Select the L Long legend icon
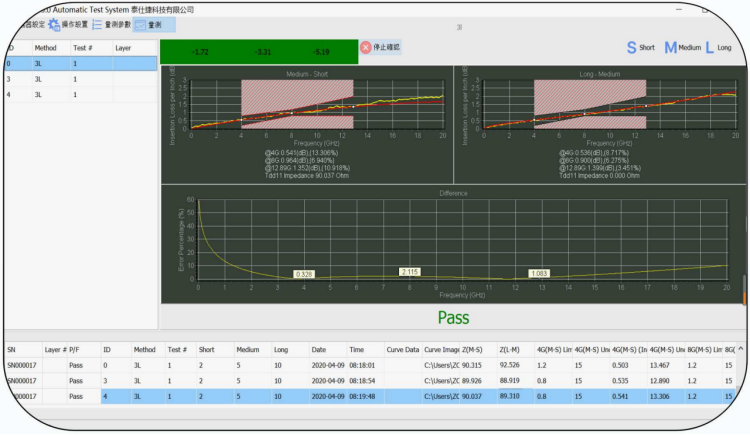The height and width of the screenshot is (435, 750). 710,47
